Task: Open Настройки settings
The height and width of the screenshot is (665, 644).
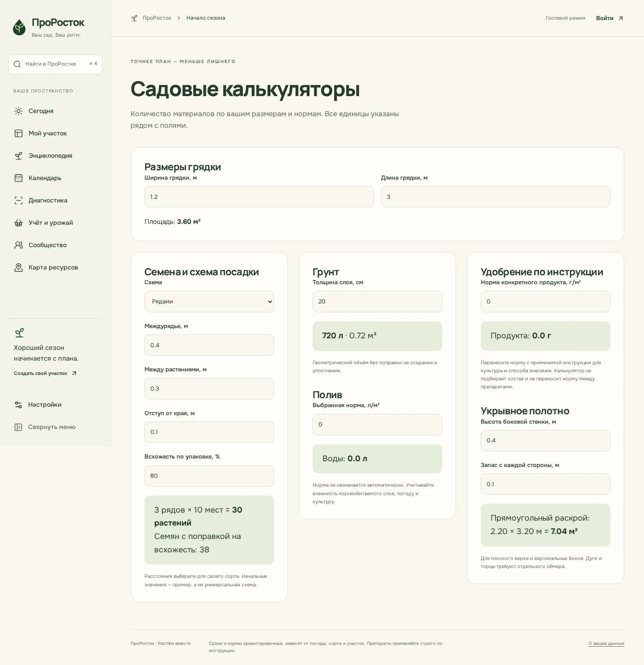Action: (x=55, y=404)
